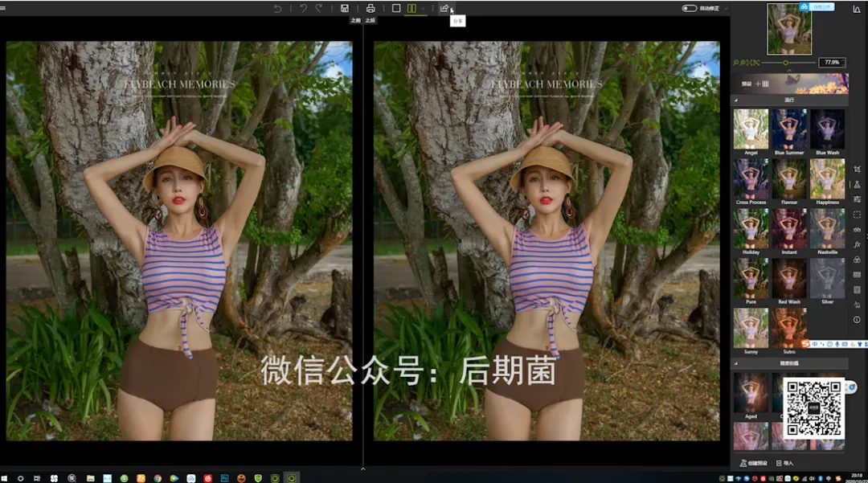Open the frames tab in sidebar
This screenshot has height=483, width=868.
click(x=857, y=289)
